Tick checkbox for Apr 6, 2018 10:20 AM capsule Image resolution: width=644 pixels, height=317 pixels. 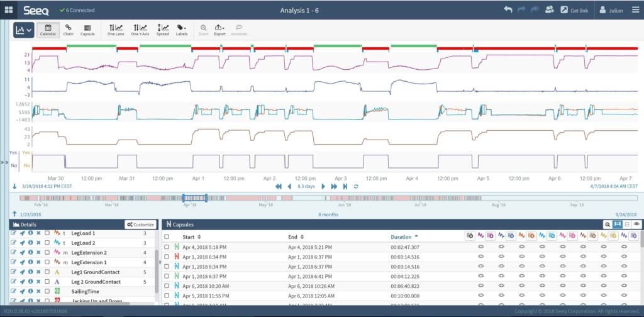[x=167, y=286]
